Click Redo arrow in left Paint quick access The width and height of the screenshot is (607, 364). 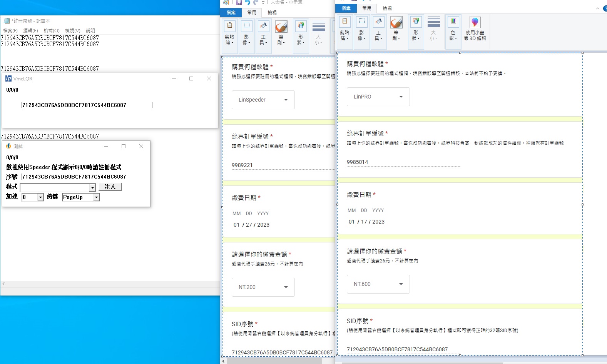tap(256, 2)
